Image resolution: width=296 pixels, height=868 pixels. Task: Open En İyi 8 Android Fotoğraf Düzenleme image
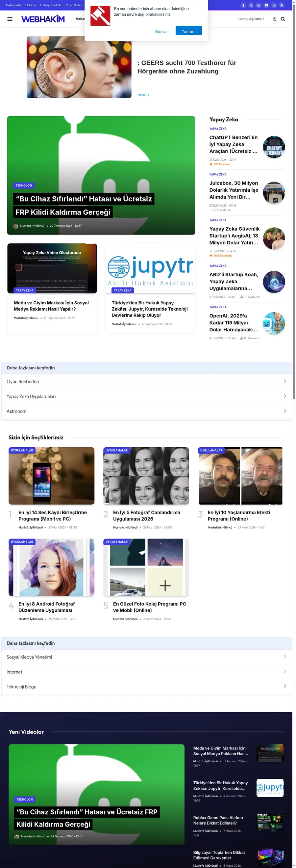pyautogui.click(x=51, y=567)
